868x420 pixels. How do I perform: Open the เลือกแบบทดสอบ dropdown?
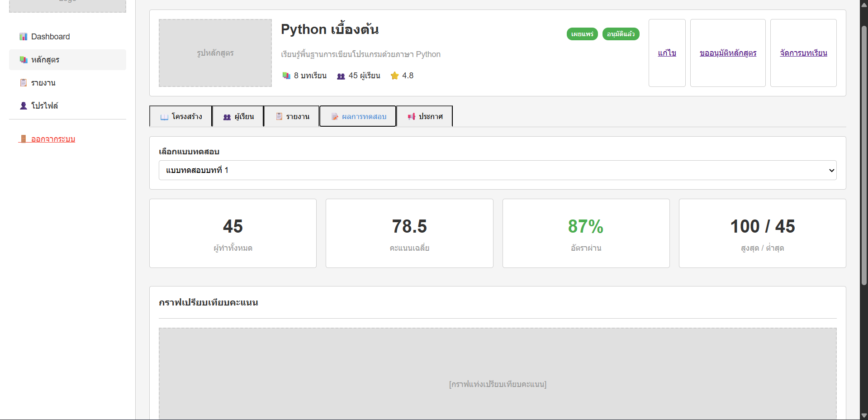pyautogui.click(x=497, y=170)
